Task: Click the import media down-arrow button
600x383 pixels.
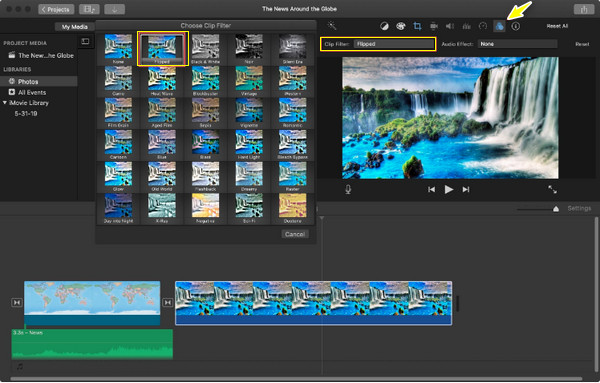Action: click(x=114, y=9)
